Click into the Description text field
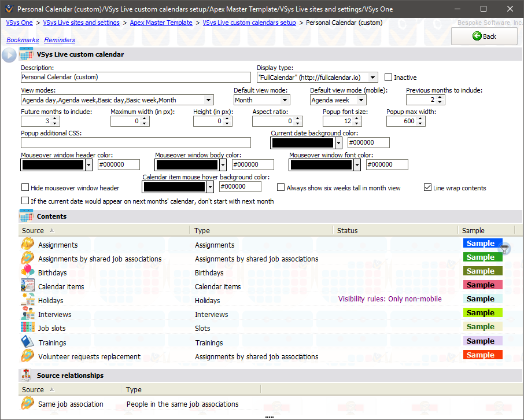This screenshot has width=524, height=420. tap(135, 77)
